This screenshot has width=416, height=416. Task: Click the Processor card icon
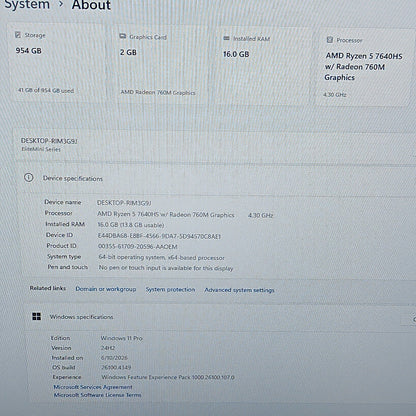[330, 40]
